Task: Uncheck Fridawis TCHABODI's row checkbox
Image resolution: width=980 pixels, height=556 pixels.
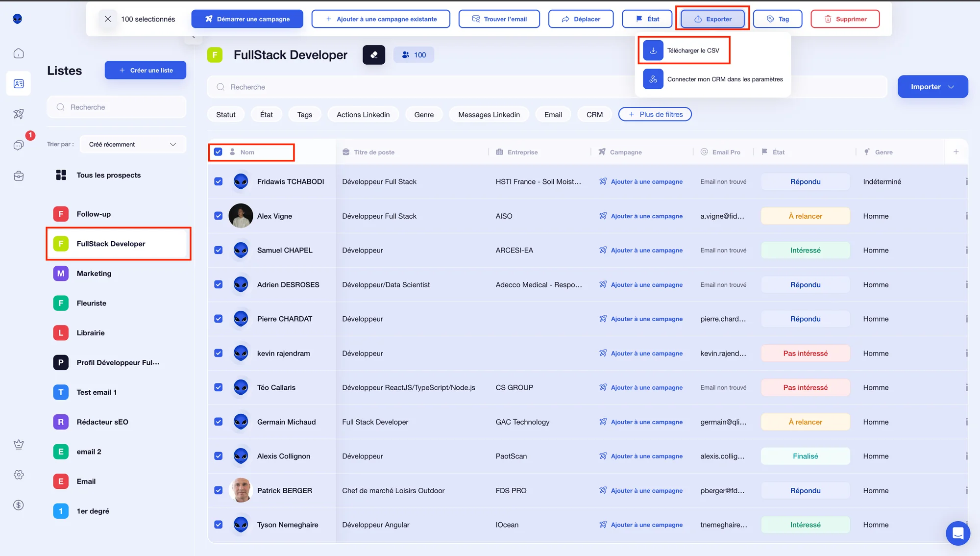Action: (x=219, y=181)
